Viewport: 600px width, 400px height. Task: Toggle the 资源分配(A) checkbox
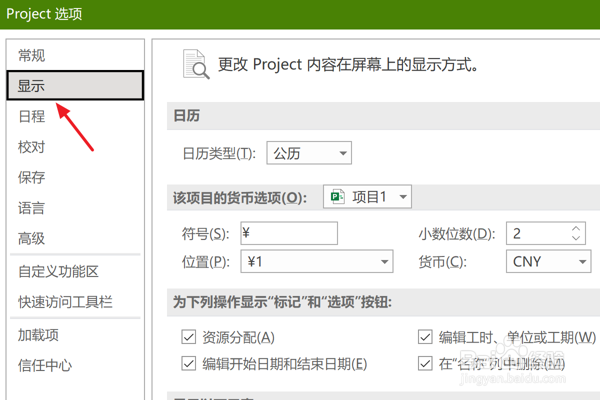click(189, 337)
